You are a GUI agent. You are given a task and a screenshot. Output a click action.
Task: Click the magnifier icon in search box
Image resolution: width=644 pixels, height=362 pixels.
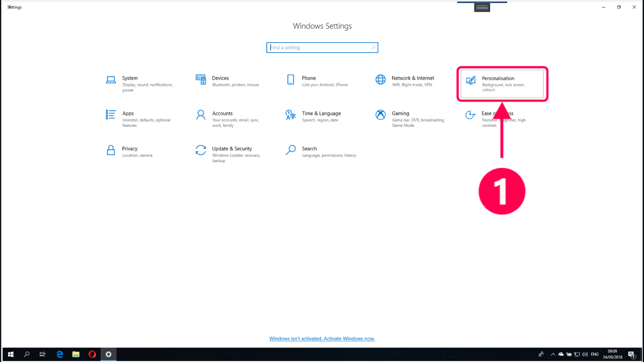click(373, 48)
